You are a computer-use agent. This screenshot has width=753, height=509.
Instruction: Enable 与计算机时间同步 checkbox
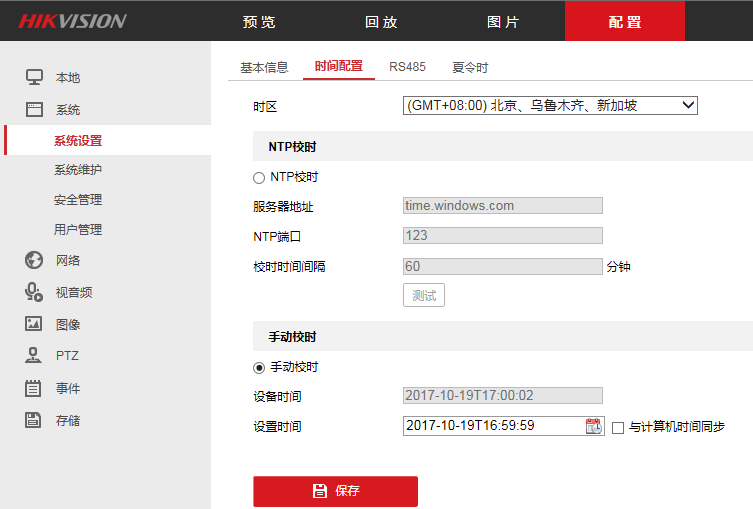point(618,427)
